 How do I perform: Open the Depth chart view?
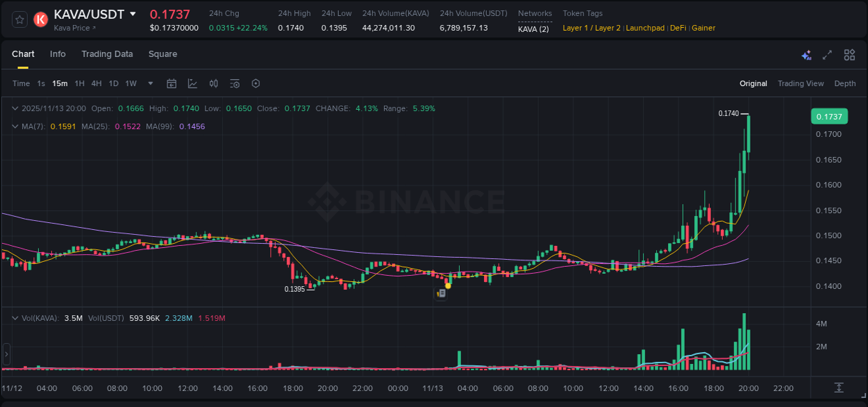coord(845,83)
